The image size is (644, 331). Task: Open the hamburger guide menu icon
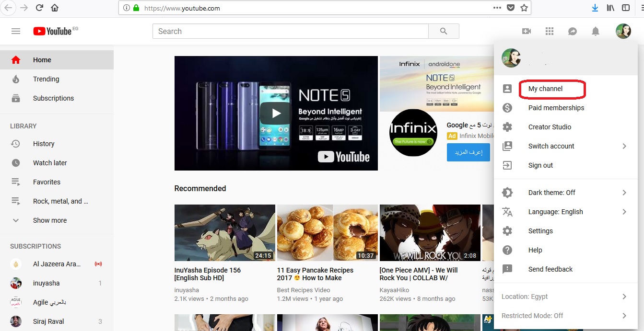(16, 31)
